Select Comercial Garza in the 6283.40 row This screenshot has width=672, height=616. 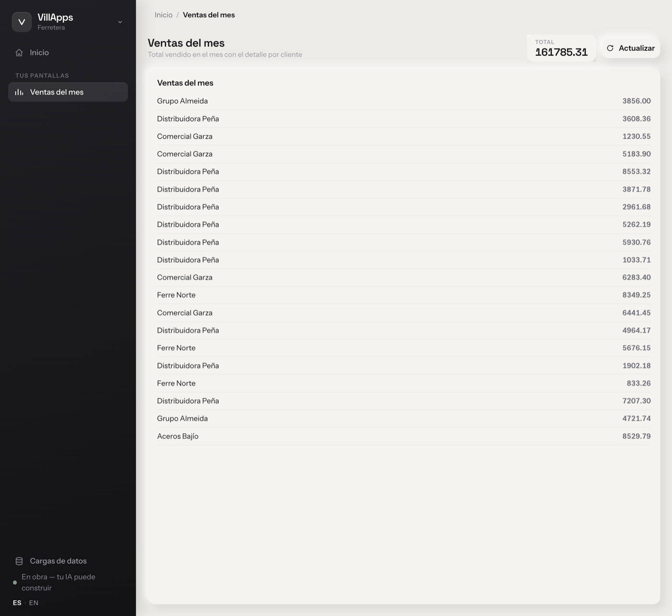click(x=185, y=278)
